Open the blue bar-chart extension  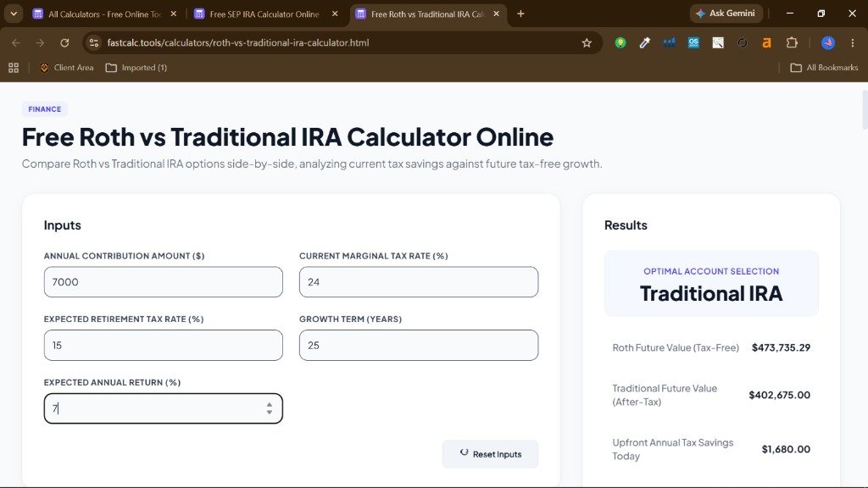tap(670, 42)
